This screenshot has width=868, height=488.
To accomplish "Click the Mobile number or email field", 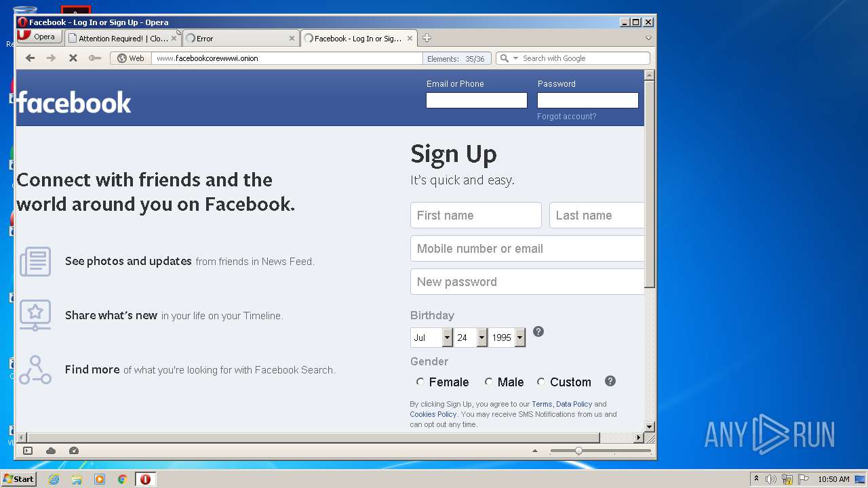I will pos(527,248).
